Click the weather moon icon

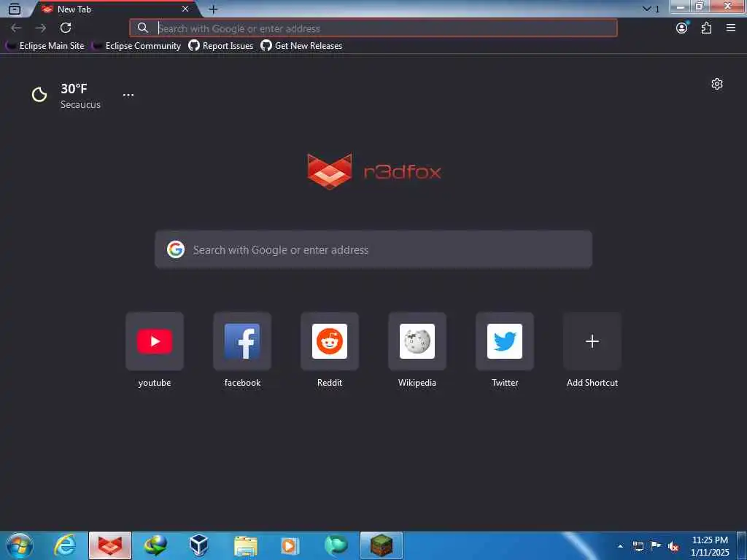coord(39,95)
